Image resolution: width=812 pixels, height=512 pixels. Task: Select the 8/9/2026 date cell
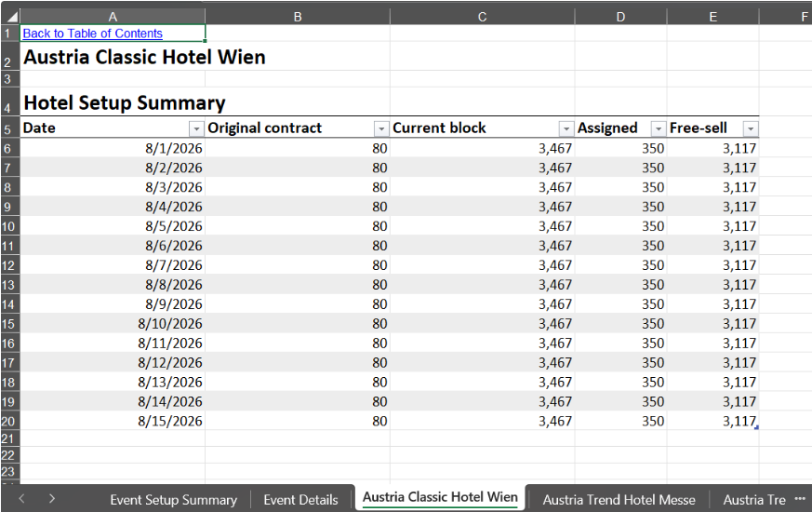(x=113, y=304)
